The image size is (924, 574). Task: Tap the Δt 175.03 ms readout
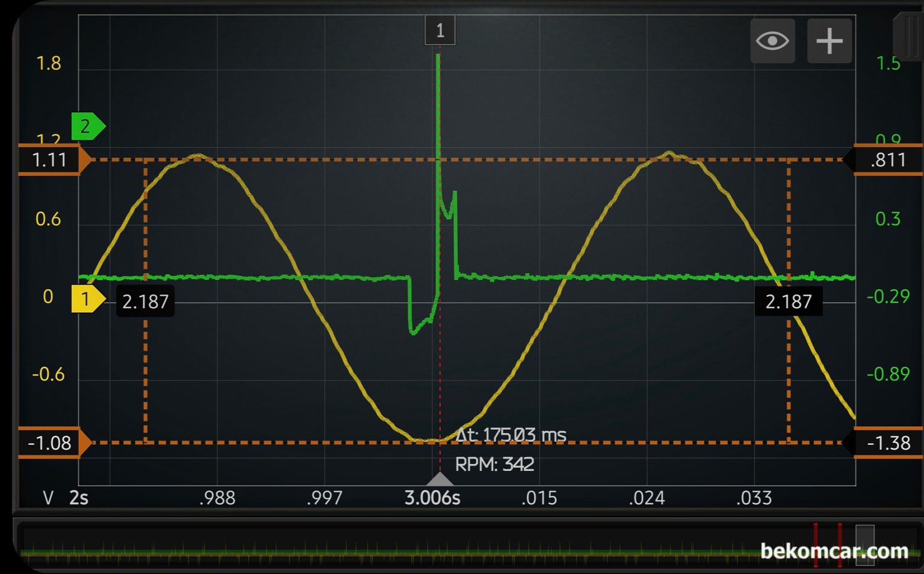(x=511, y=435)
